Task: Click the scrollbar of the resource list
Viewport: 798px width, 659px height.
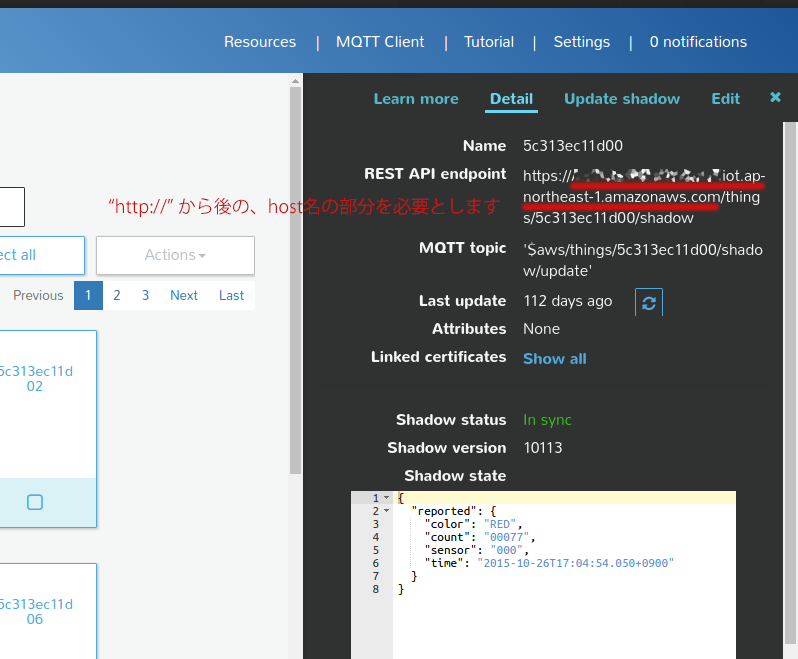Action: point(295,280)
